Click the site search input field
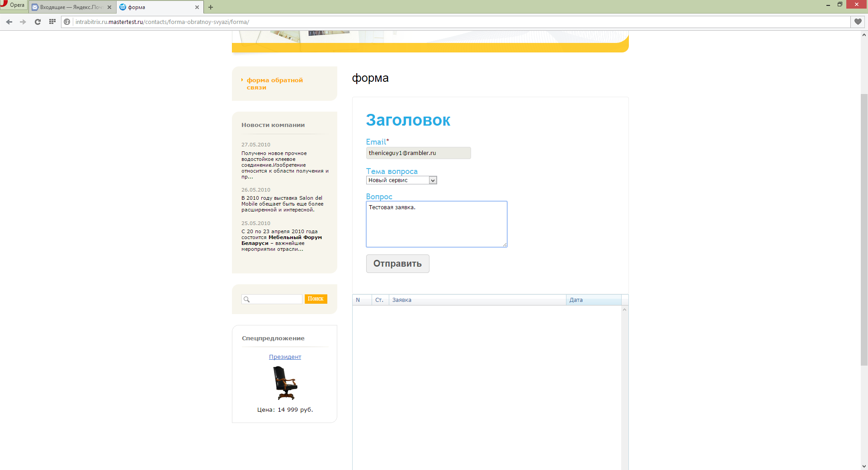Viewport: 868px width, 470px height. point(272,299)
